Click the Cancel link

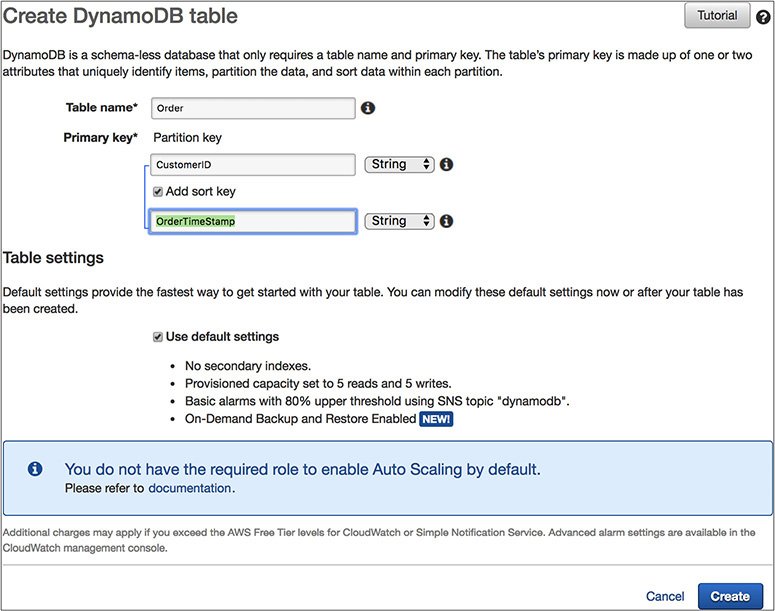[665, 596]
